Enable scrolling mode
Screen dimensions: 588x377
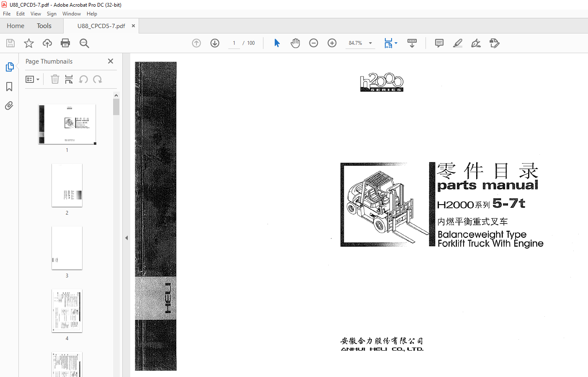pyautogui.click(x=412, y=43)
